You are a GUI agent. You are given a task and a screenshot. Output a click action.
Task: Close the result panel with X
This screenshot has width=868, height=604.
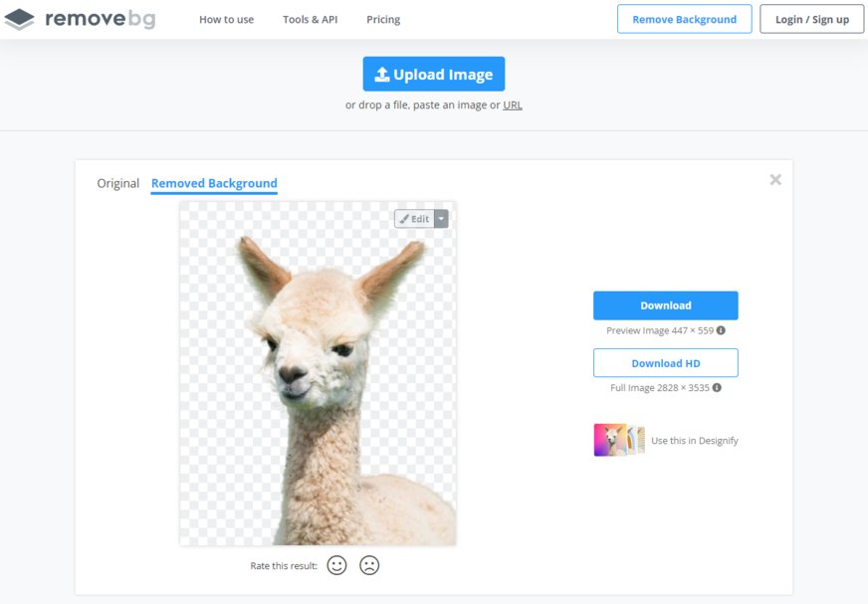coord(775,180)
